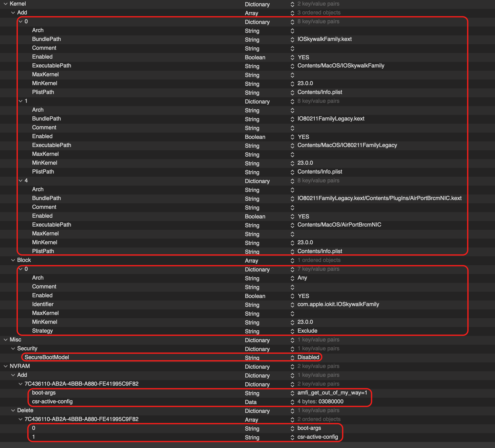The image size is (495, 448).
Task: Collapse item 1 under Kernel Add
Action: click(x=21, y=101)
